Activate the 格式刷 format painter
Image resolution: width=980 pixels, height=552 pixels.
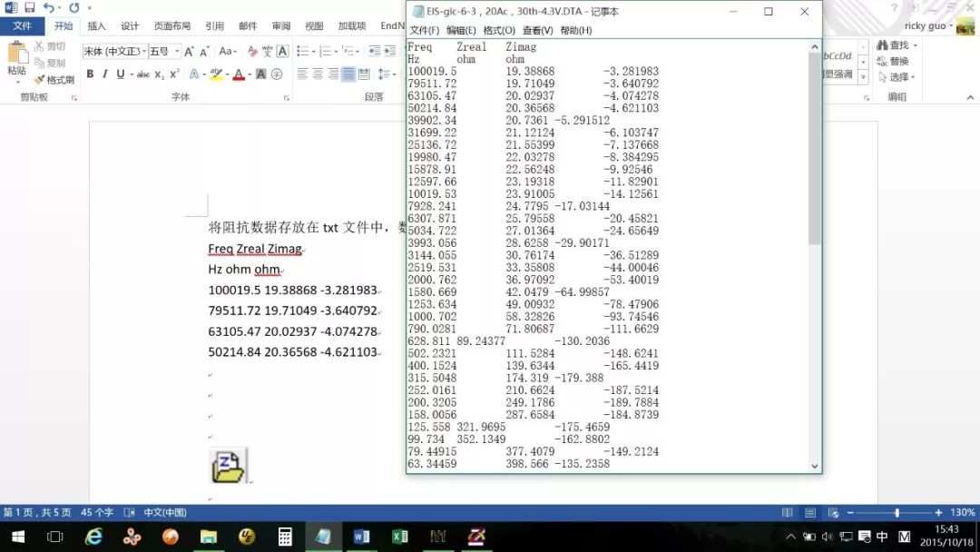coord(54,79)
